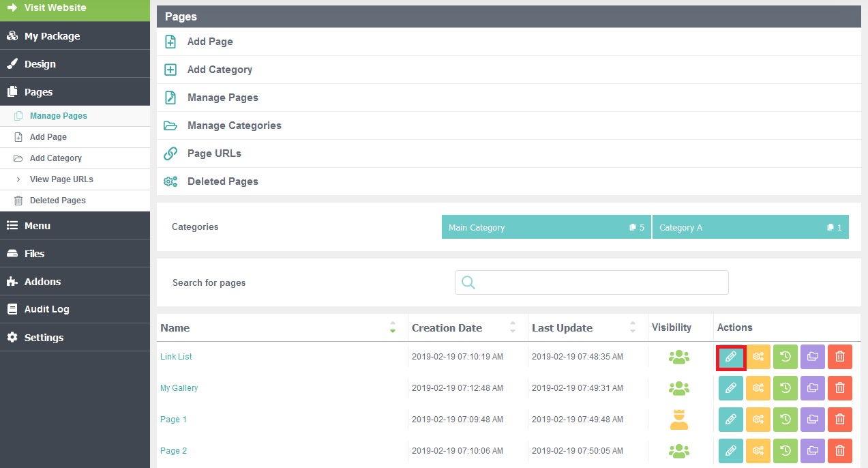This screenshot has width=868, height=468.
Task: Collapse the Pages sidebar section
Action: coord(75,92)
